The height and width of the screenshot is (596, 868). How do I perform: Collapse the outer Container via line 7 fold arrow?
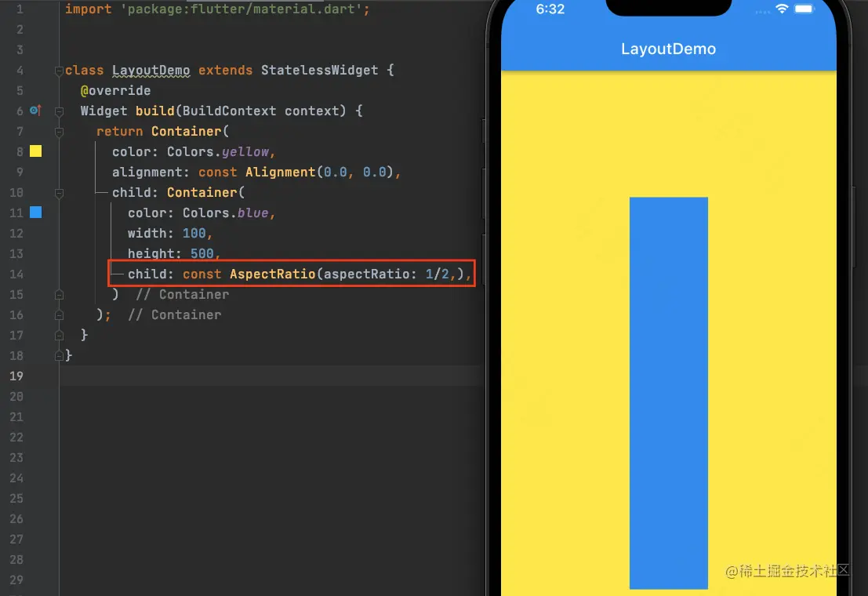(58, 131)
